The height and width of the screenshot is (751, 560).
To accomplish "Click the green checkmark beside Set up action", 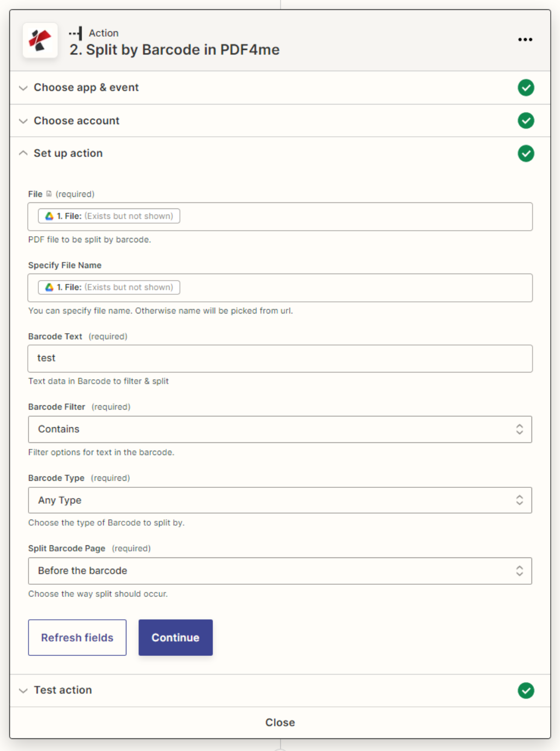I will [526, 153].
